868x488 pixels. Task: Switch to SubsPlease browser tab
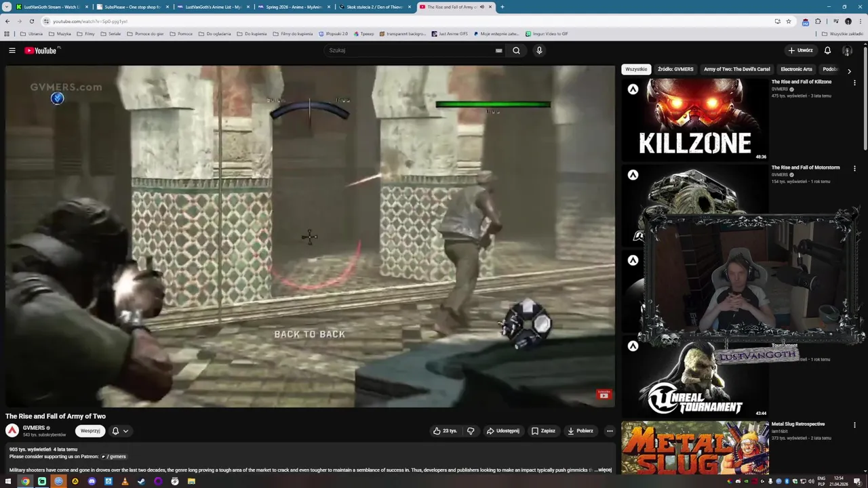coord(132,7)
